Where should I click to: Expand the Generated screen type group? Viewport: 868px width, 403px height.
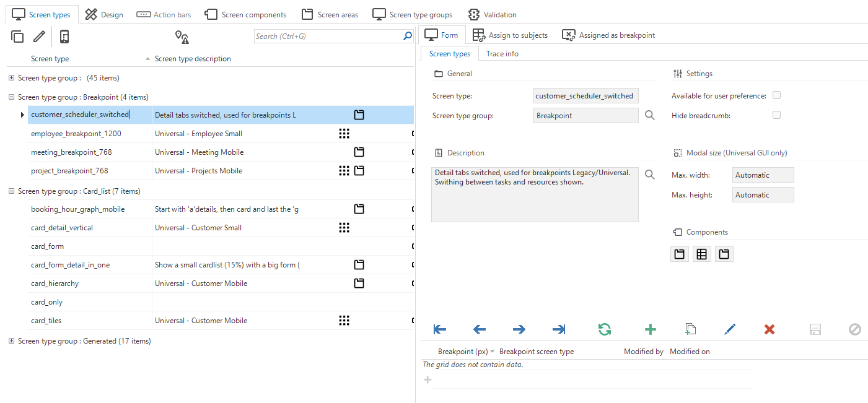[x=12, y=341]
